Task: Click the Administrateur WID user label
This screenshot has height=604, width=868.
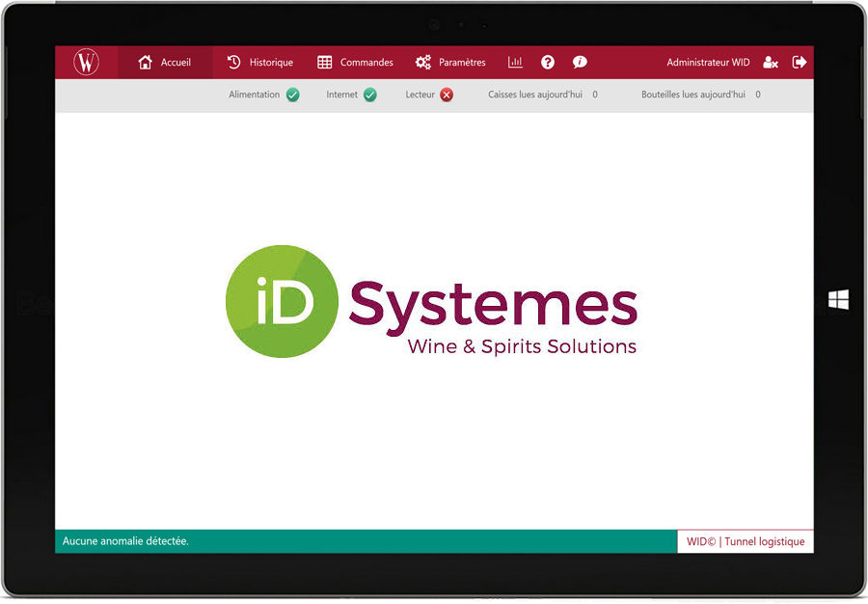Action: click(708, 62)
